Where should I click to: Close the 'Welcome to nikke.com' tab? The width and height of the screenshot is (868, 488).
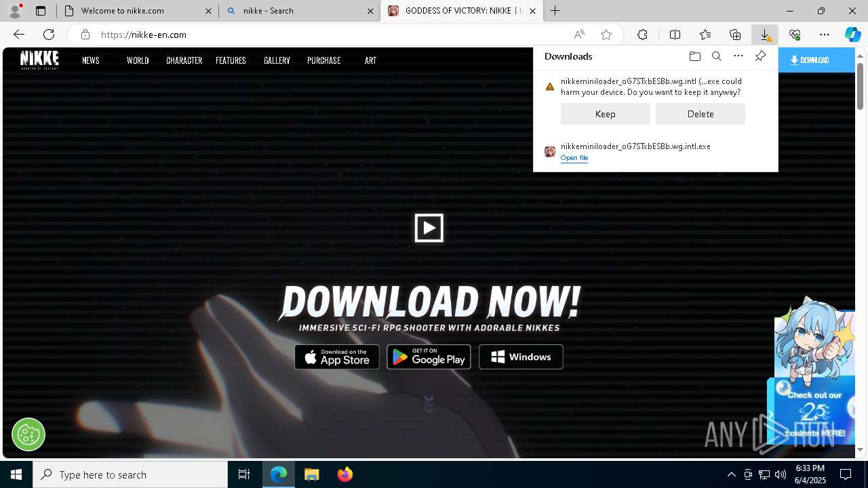click(208, 11)
